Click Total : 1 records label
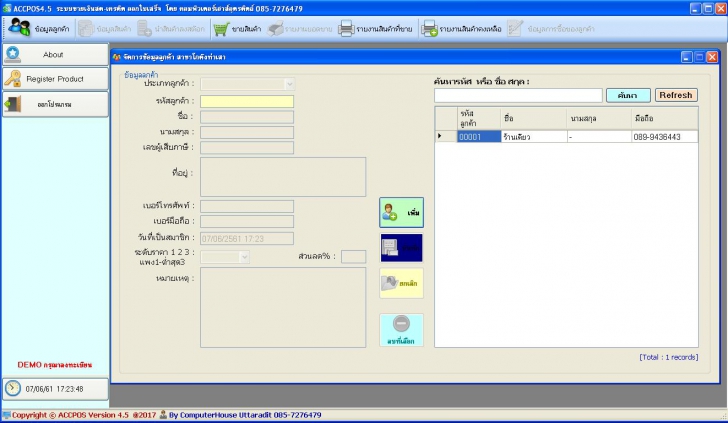Image resolution: width=728 pixels, height=423 pixels. [x=668, y=357]
